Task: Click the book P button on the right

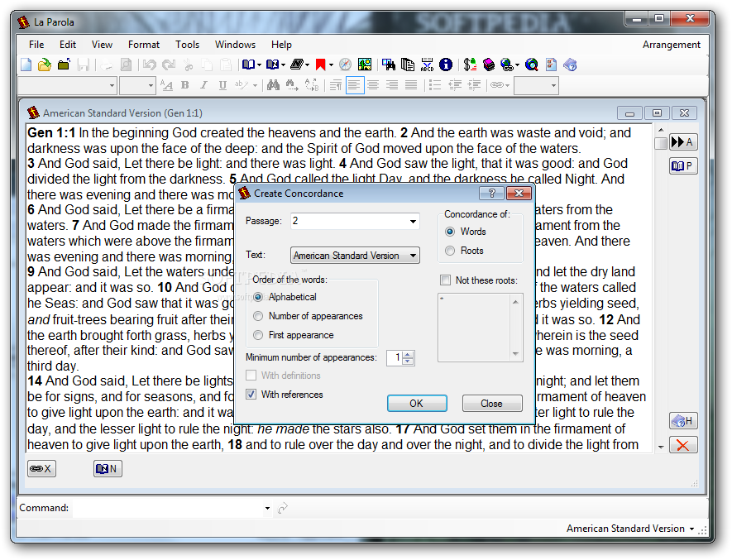Action: pos(683,165)
